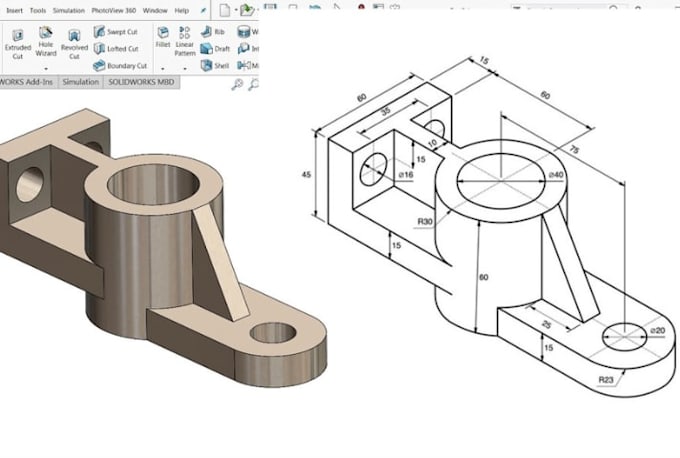Screen dimensions: 680x458
Task: Choose the Lofted Cut command
Action: point(116,49)
